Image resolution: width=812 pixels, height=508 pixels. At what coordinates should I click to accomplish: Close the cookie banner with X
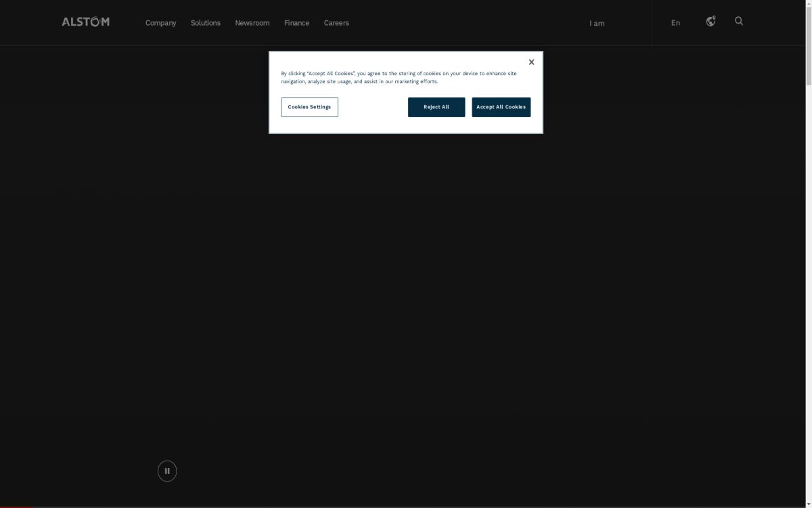tap(531, 62)
